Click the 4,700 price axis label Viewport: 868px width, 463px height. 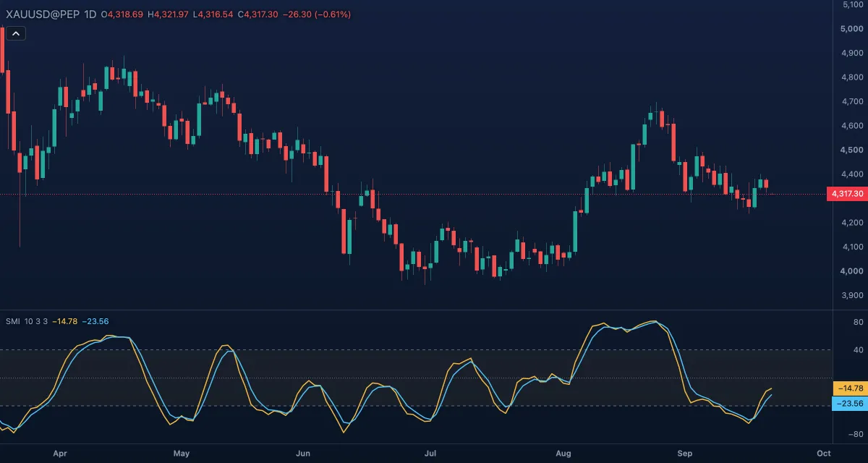pos(854,101)
